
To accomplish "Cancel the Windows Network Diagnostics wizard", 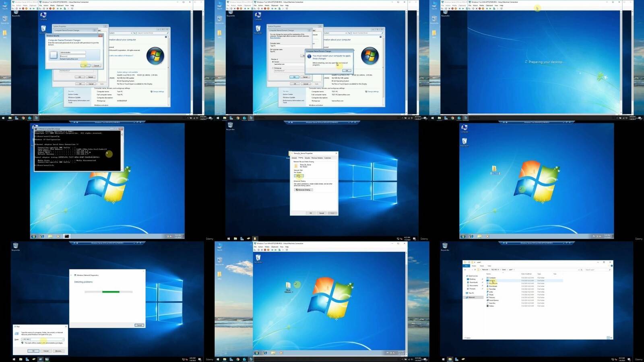I will point(139,325).
